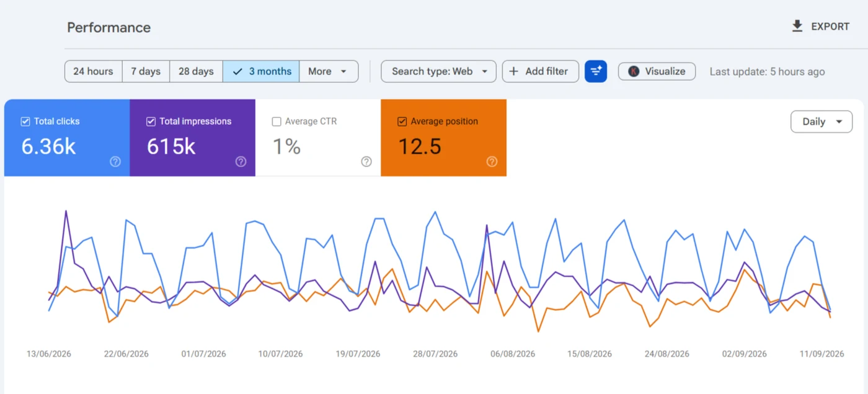
Task: Select the 28 days range tab
Action: pyautogui.click(x=196, y=71)
